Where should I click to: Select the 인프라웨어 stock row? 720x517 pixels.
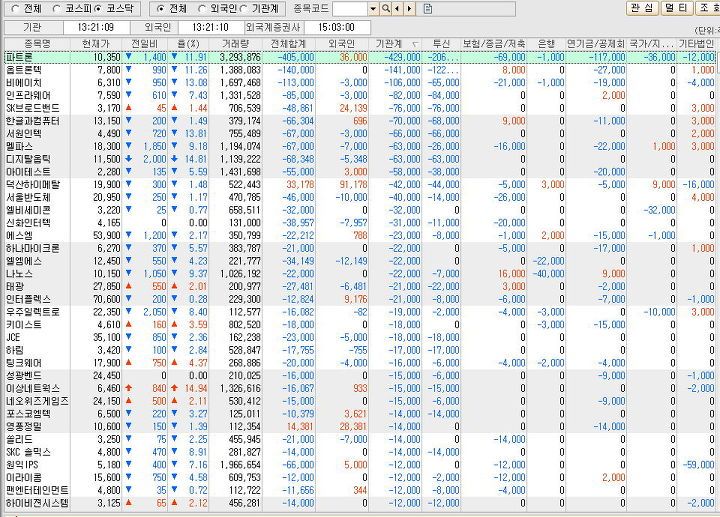360,96
